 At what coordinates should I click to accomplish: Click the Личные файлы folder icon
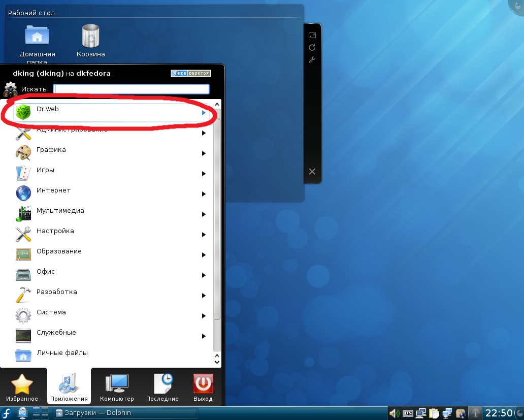tap(23, 356)
